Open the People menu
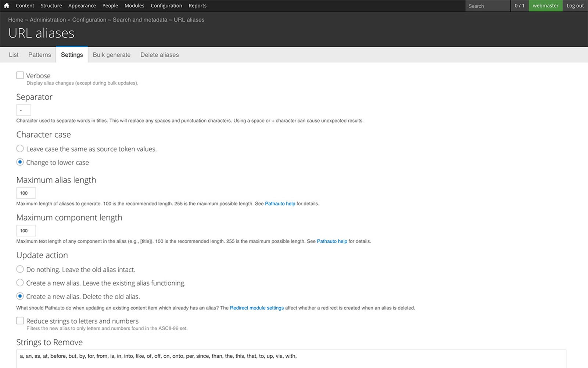 click(110, 6)
